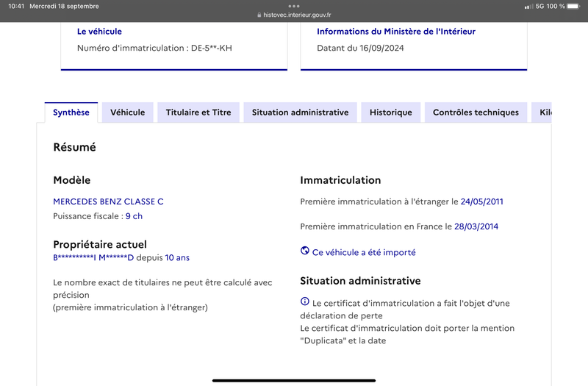Click the owner name 'B**********I M******D'
This screenshot has width=588, height=386.
click(93, 258)
